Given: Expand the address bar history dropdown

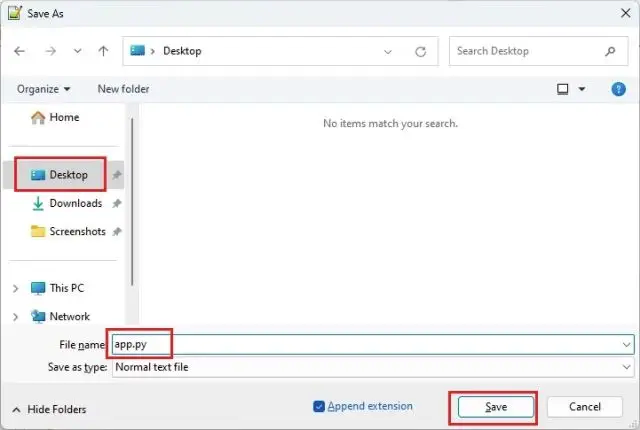Looking at the screenshot, I should (388, 52).
